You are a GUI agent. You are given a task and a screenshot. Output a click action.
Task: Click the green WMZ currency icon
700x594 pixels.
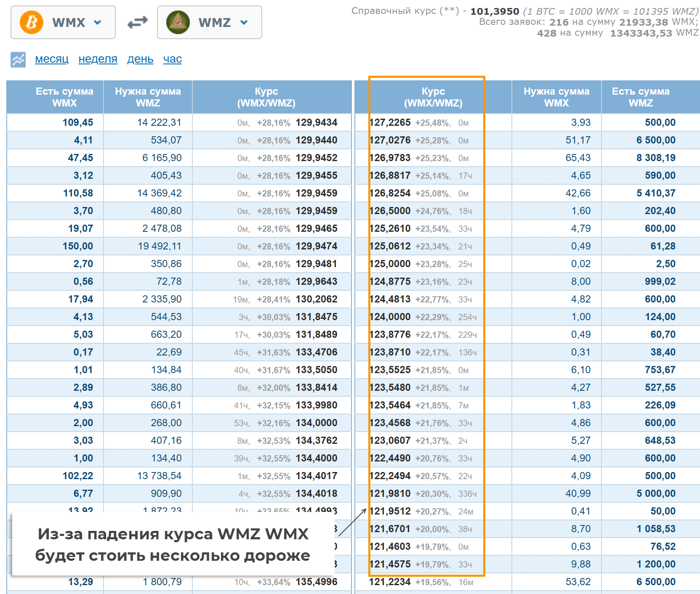click(x=178, y=22)
